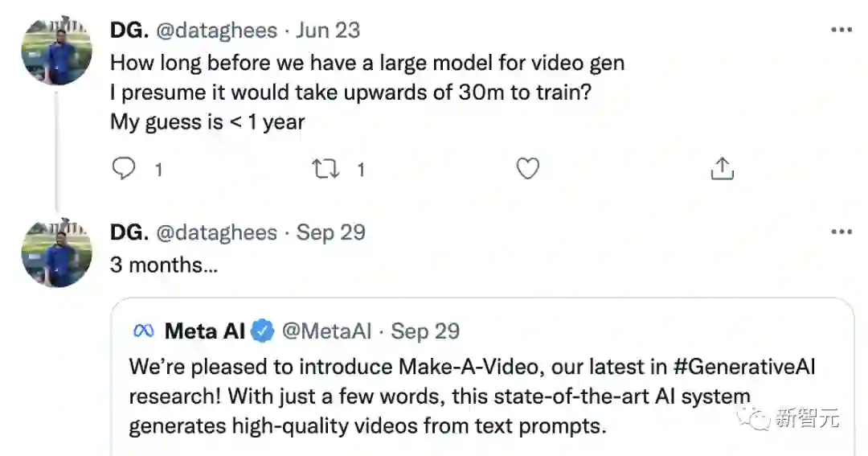Click Sep 29 date in Meta AI quote
The image size is (868, 456).
425,331
